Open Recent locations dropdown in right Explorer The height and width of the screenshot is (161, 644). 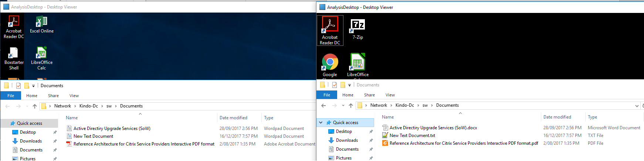tap(343, 106)
